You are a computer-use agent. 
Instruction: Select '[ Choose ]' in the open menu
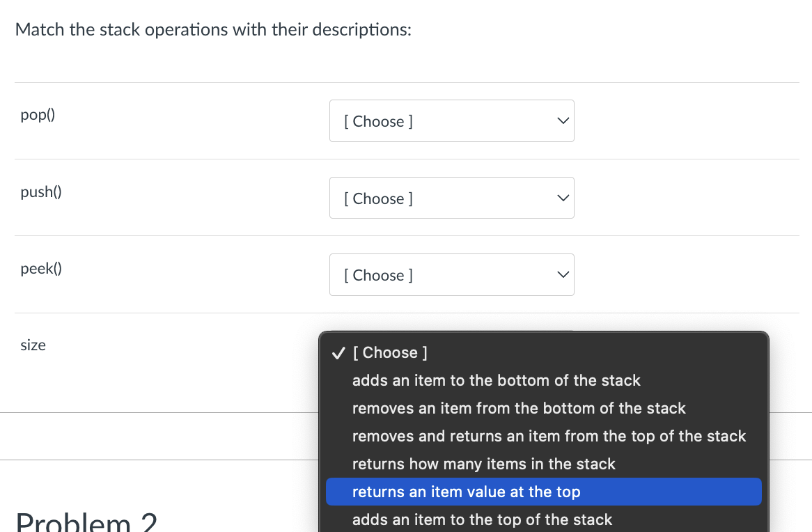pos(390,353)
